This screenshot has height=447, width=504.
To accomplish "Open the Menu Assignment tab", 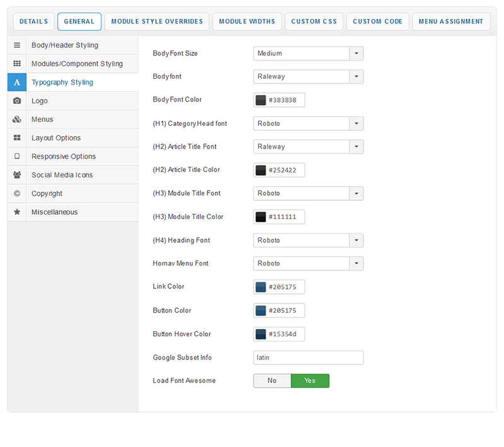I will click(451, 21).
